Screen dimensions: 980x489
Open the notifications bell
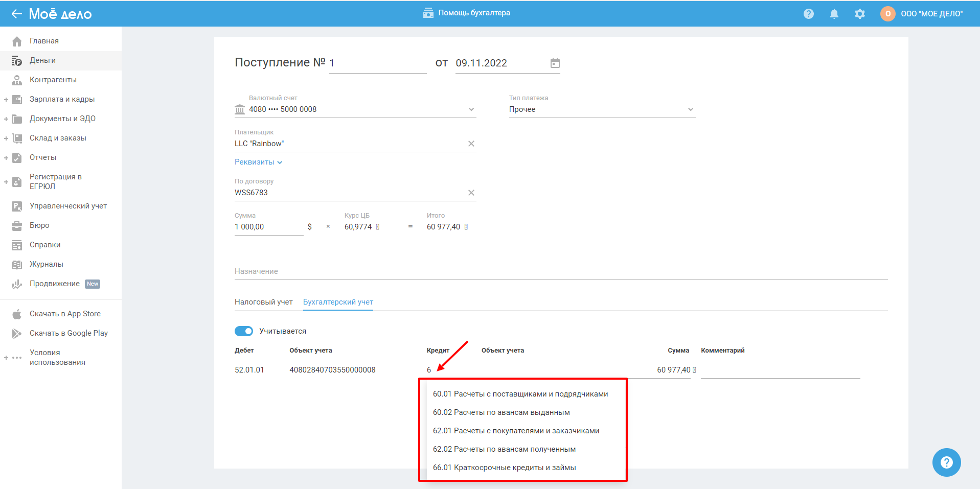coord(834,14)
